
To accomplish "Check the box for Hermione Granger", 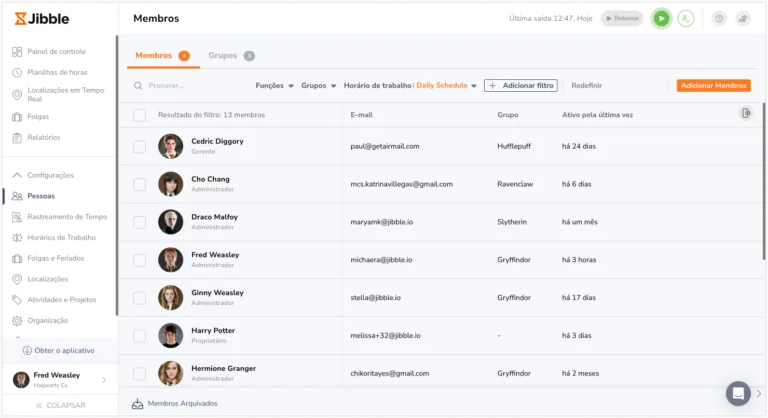I will pos(140,374).
